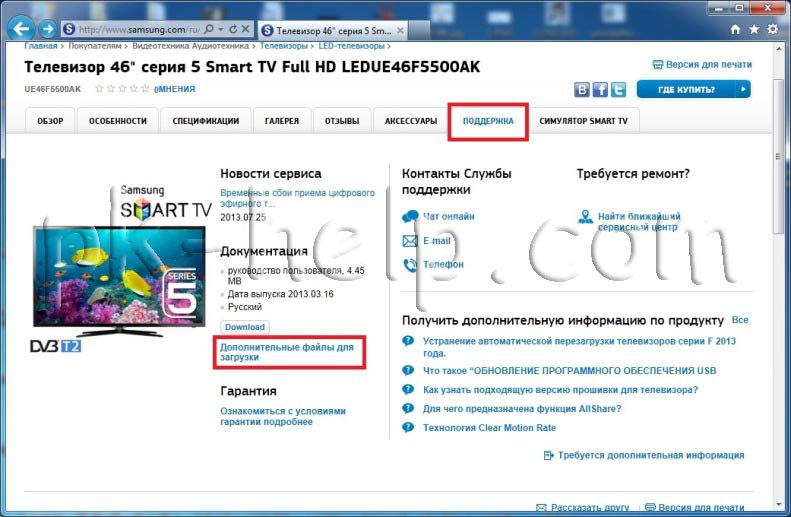This screenshot has width=791, height=517.
Task: Open Чат онлайн link
Action: coord(448,216)
